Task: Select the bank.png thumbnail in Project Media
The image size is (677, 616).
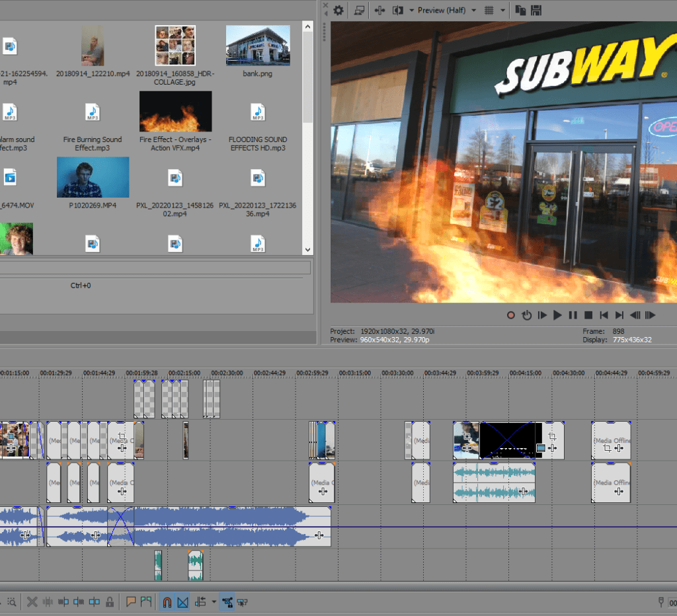Action: click(x=257, y=46)
